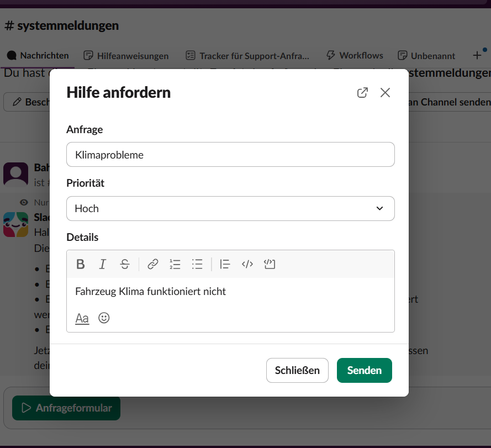Toggle the Aa formatting toolbar visibility
This screenshot has width=491, height=448.
(x=82, y=318)
